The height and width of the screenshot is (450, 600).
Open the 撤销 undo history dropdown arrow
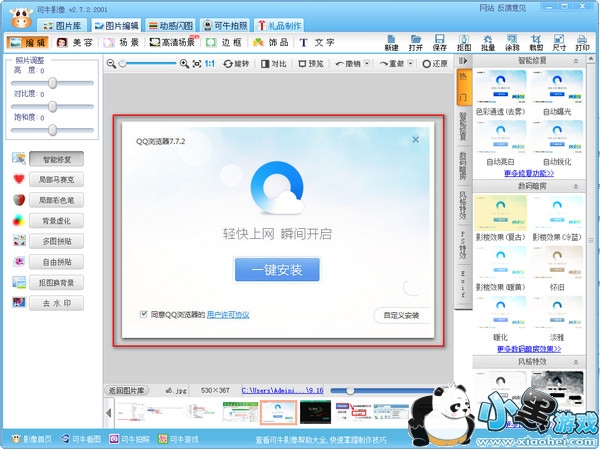point(367,64)
